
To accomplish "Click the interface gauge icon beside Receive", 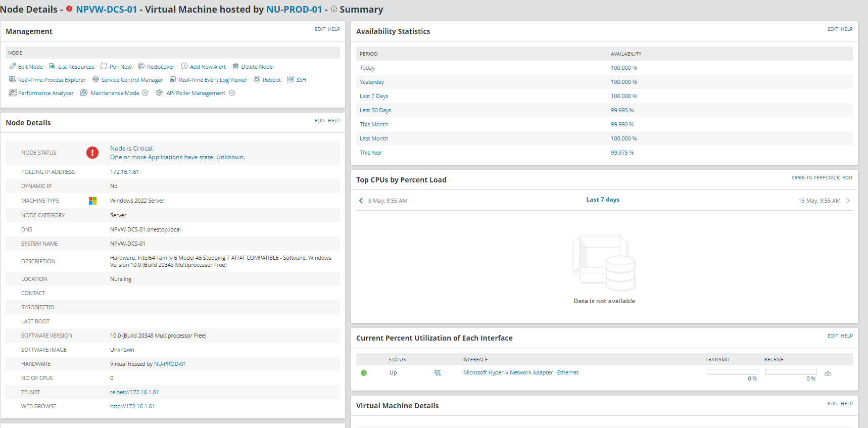I will [x=828, y=373].
